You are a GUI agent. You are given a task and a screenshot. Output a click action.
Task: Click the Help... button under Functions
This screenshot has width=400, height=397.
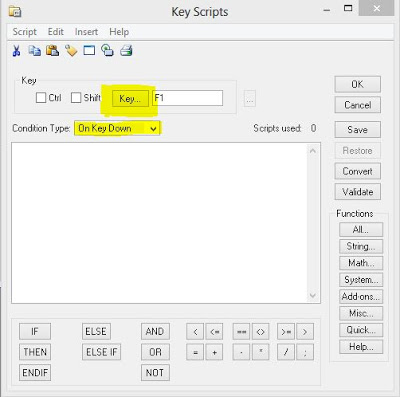[x=361, y=347]
